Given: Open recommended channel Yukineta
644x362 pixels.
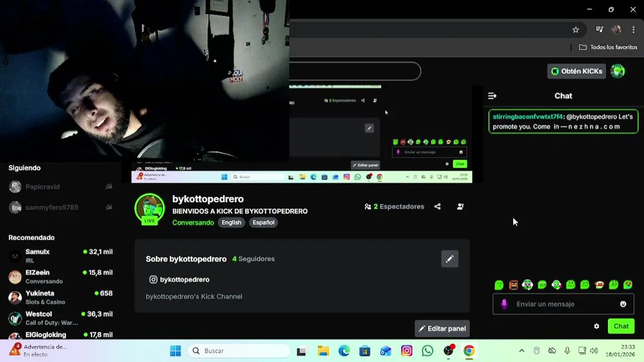Looking at the screenshot, I should 60,297.
